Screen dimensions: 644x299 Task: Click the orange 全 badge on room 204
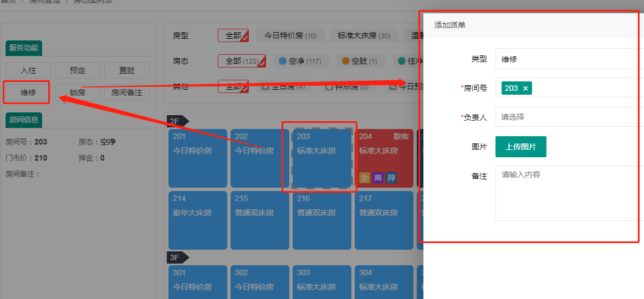tap(365, 178)
